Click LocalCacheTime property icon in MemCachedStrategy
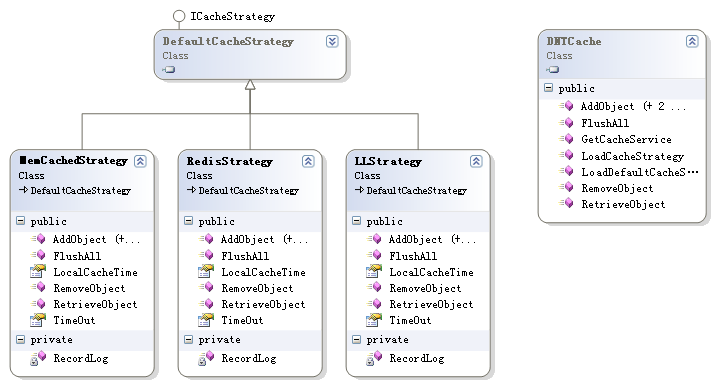715x385 pixels. pos(38,271)
